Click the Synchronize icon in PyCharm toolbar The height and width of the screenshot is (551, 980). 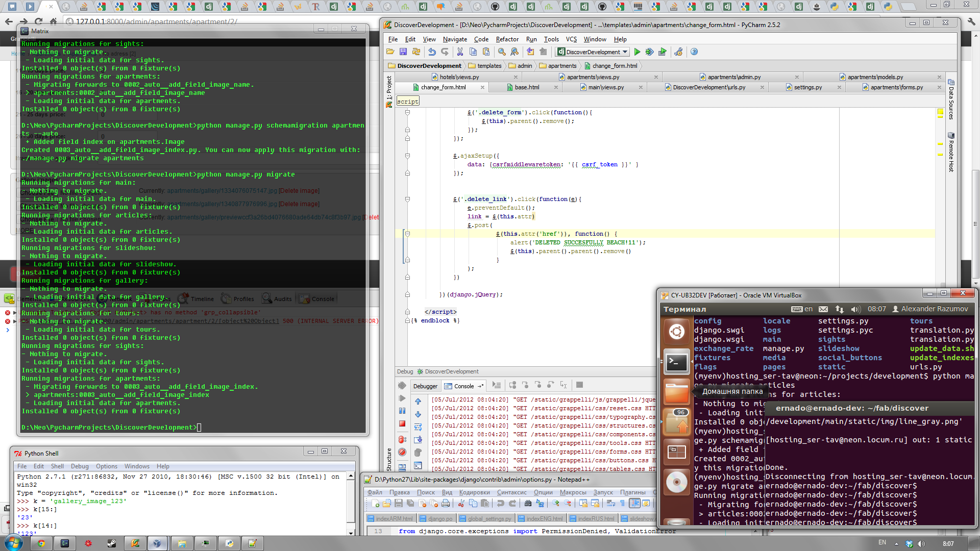[x=416, y=52]
